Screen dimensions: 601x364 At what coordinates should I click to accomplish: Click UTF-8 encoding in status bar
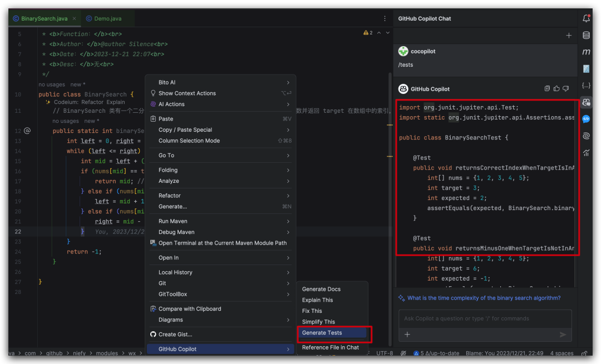(x=385, y=353)
